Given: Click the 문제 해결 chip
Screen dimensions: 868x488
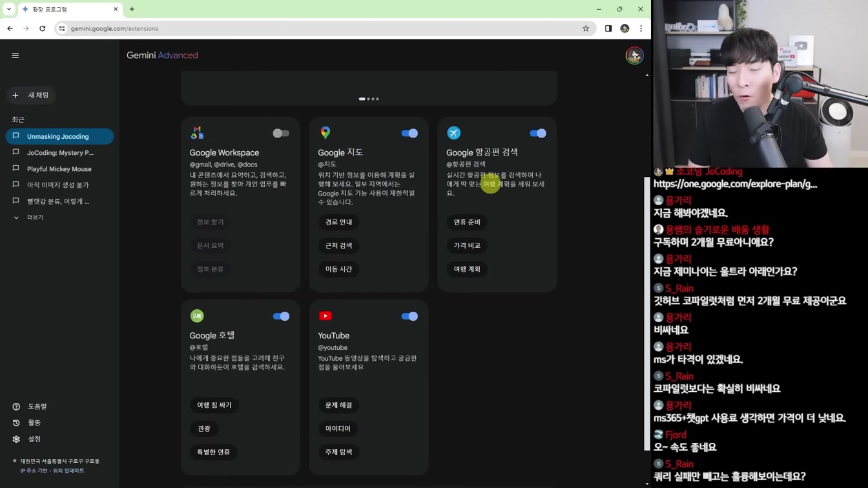Looking at the screenshot, I should 339,405.
